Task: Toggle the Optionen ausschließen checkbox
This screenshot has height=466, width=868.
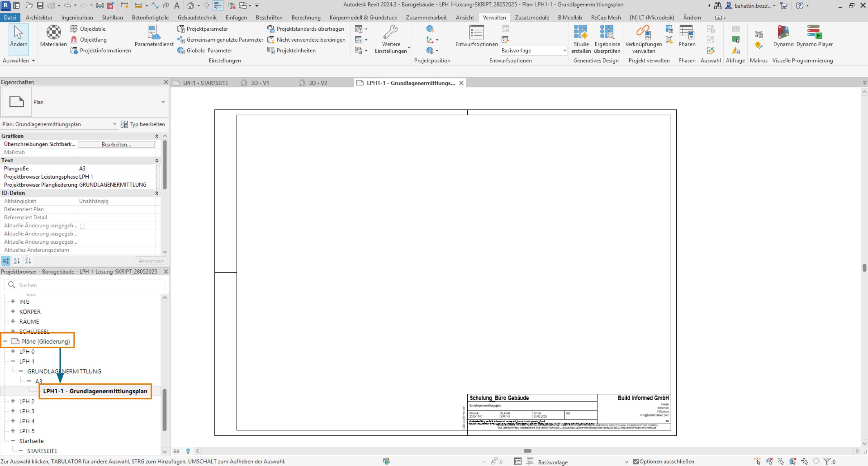Action: [x=636, y=462]
